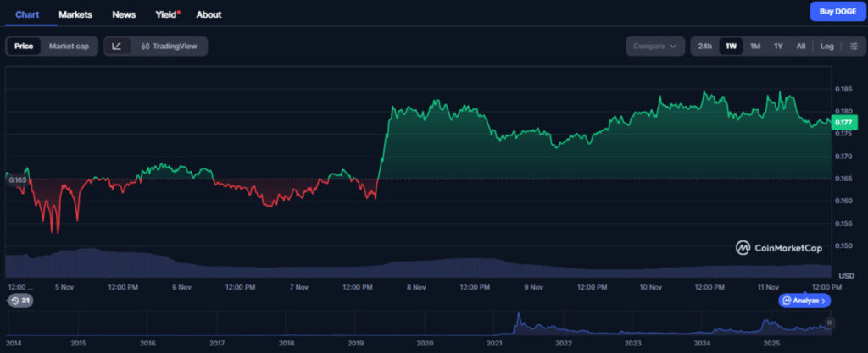Open the TradingView candlestick chart

[x=169, y=47]
